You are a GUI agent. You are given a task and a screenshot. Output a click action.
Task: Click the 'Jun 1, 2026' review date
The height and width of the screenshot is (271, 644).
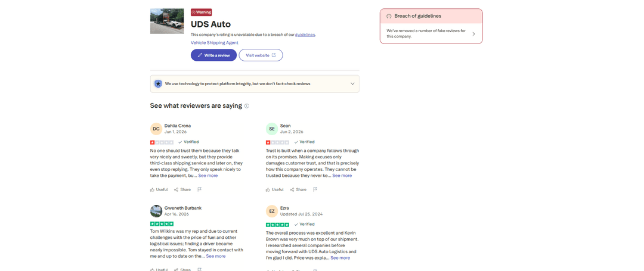tap(175, 132)
